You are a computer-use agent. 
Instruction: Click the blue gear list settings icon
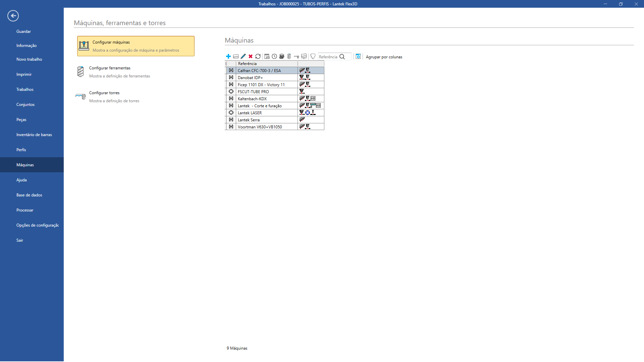(x=358, y=56)
